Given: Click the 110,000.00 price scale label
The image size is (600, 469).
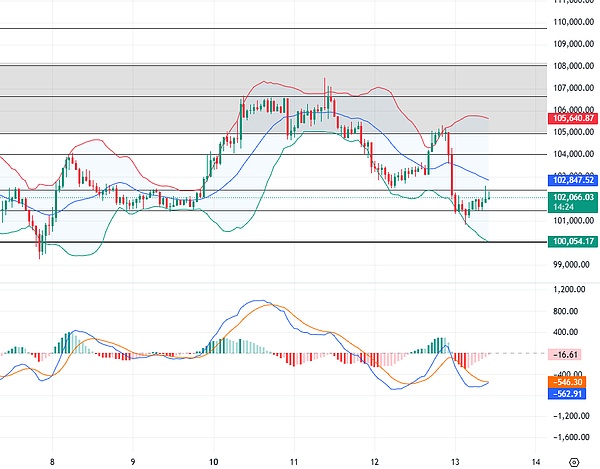Looking at the screenshot, I should tap(573, 22).
